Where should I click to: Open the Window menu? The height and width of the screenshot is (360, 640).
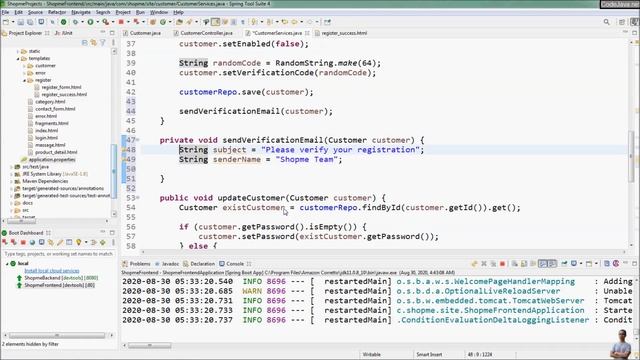pyautogui.click(x=159, y=12)
